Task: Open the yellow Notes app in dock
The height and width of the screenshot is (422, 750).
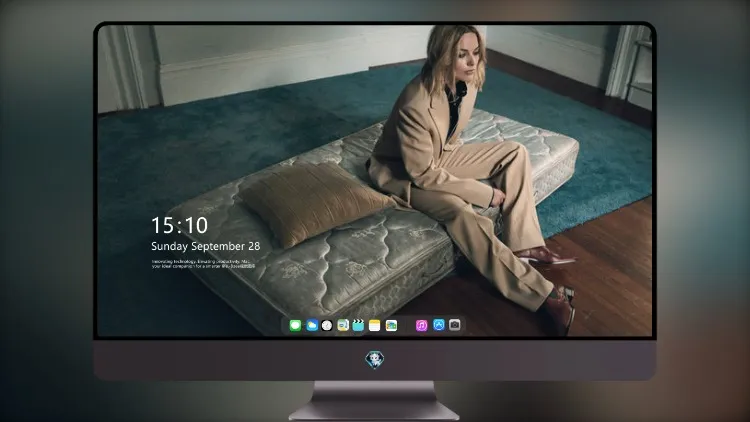Action: coord(375,326)
